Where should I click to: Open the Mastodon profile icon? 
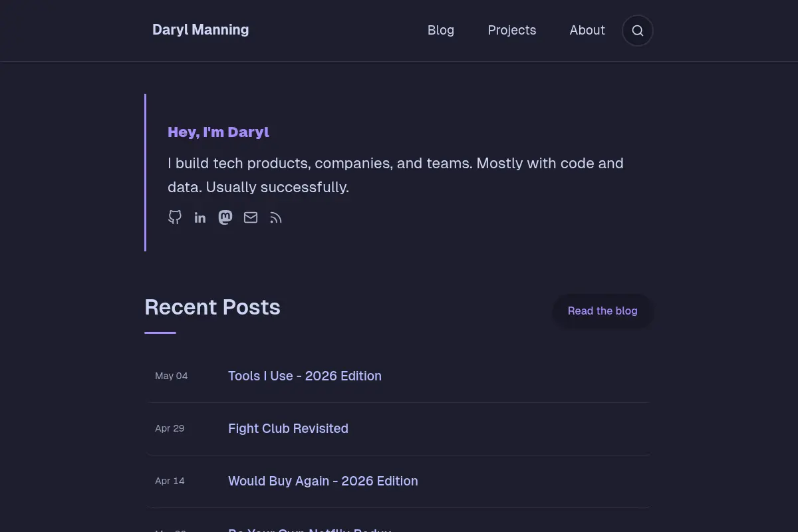click(225, 217)
